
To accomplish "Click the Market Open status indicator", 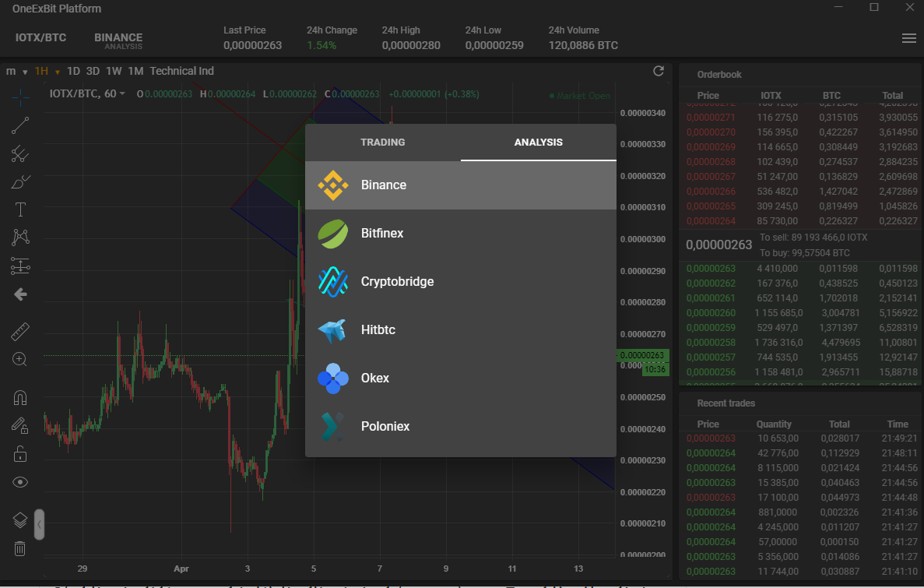I will point(579,96).
